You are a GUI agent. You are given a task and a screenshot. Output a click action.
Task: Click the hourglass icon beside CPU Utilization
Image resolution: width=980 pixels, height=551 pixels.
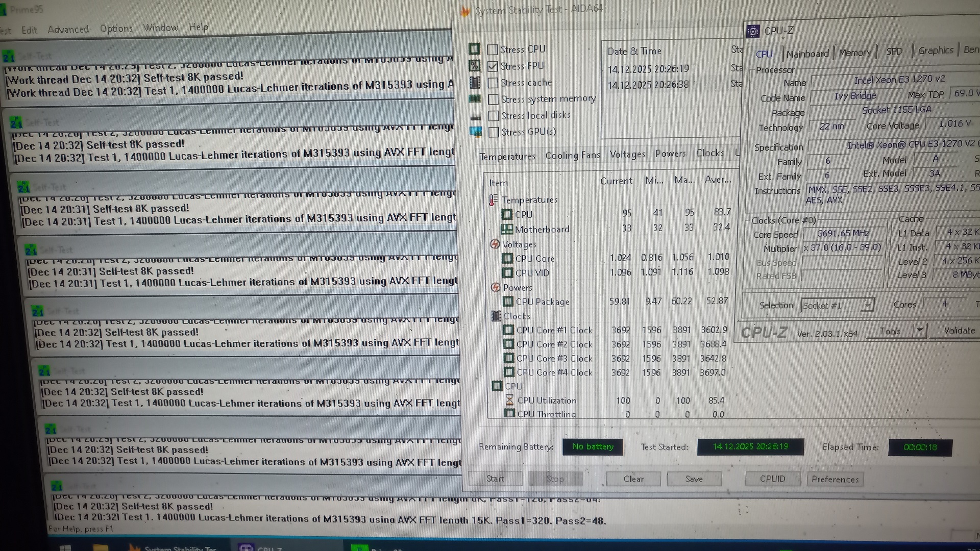click(509, 400)
